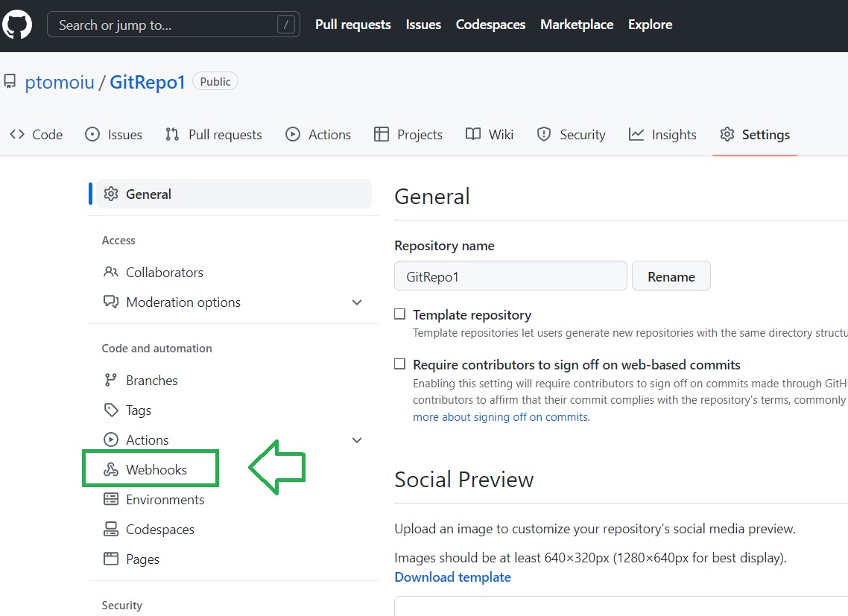Switch to the Security repository tab
This screenshot has height=616, width=848.
click(x=571, y=134)
